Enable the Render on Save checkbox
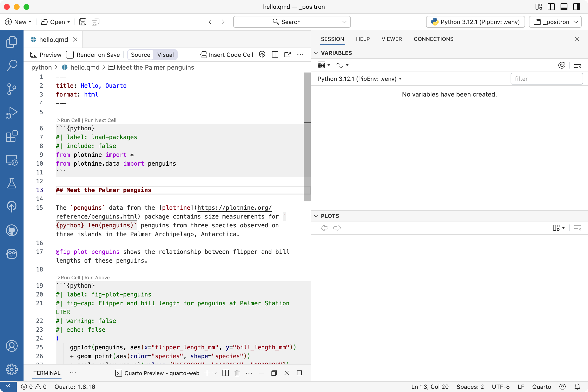Viewport: 588px width, 392px height. pyautogui.click(x=70, y=54)
